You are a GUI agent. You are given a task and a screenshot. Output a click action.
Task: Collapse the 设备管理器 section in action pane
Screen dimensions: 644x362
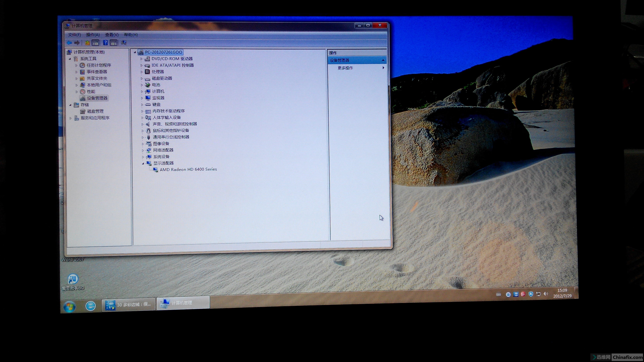tap(383, 60)
